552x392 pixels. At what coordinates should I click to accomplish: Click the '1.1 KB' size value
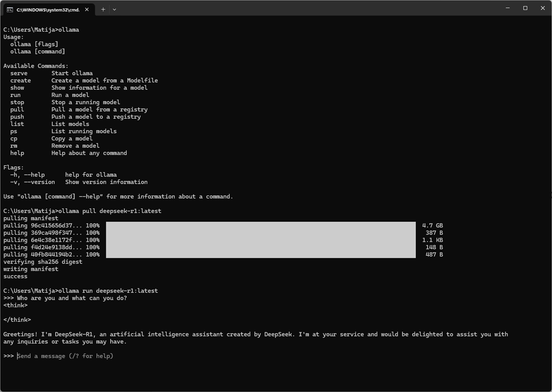click(x=432, y=240)
